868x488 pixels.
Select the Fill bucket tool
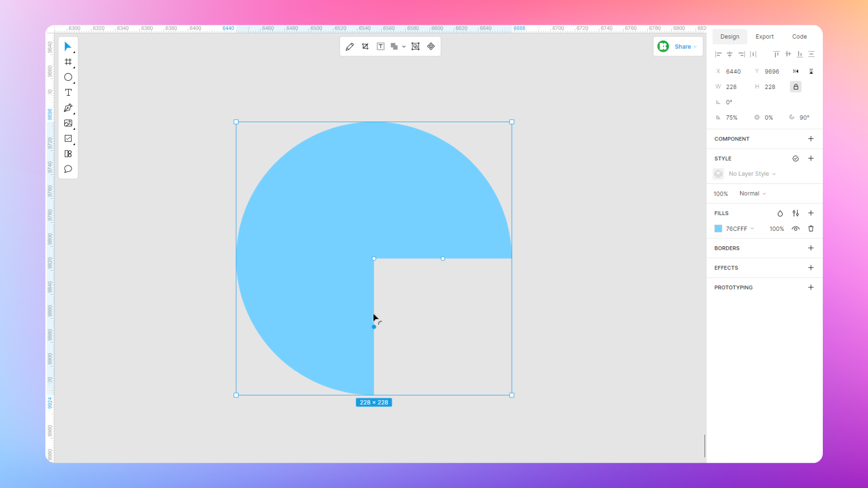point(780,213)
